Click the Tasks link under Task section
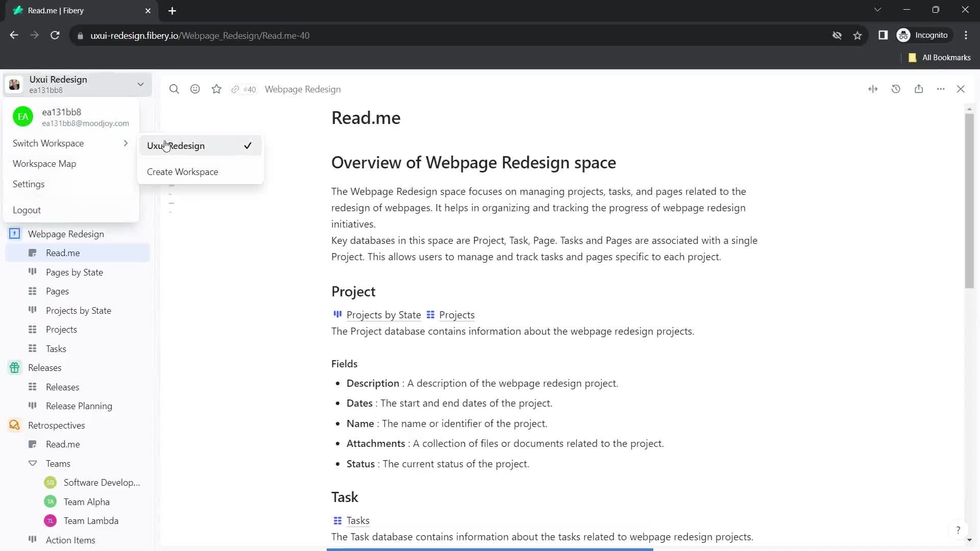Screen dimensions: 980x551 point(358,519)
